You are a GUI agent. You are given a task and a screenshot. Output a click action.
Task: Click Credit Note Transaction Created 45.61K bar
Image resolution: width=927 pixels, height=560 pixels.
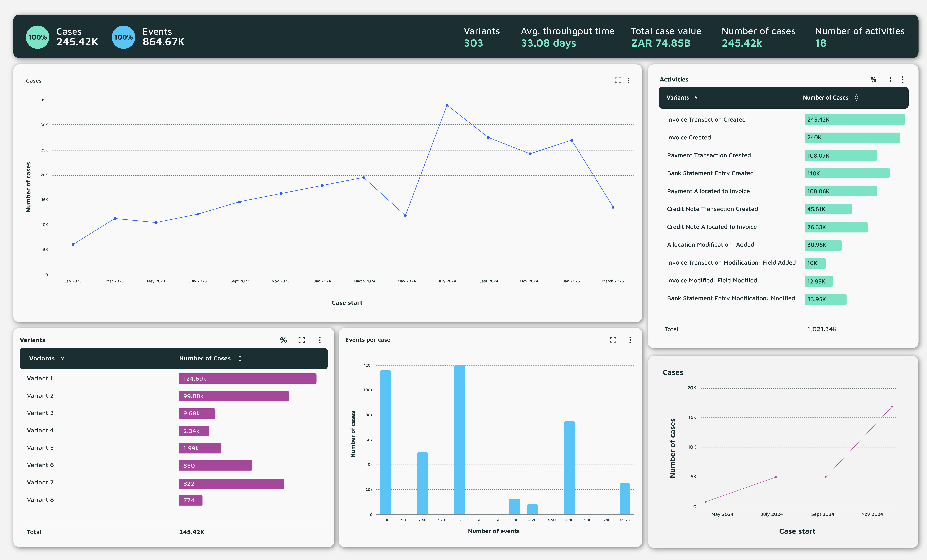coord(828,209)
